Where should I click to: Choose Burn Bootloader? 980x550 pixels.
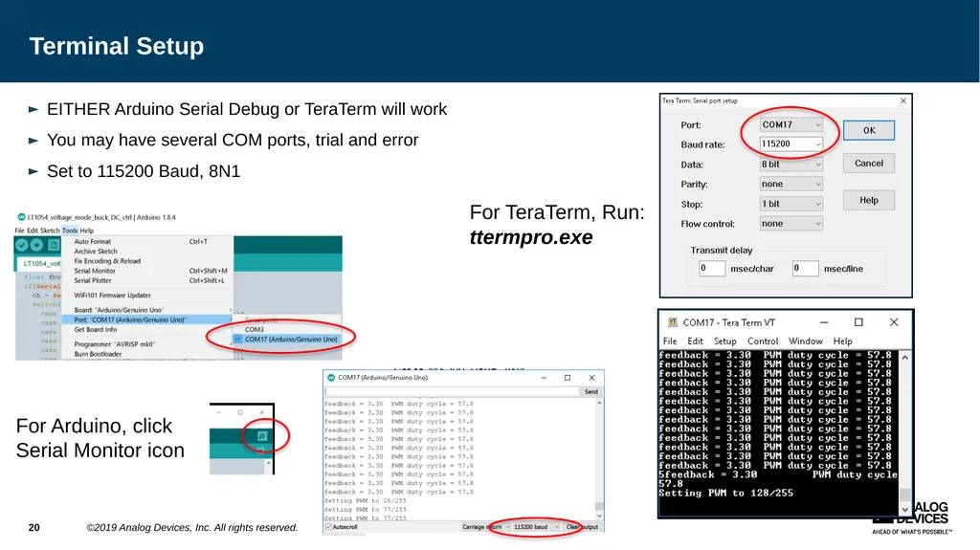147,354
